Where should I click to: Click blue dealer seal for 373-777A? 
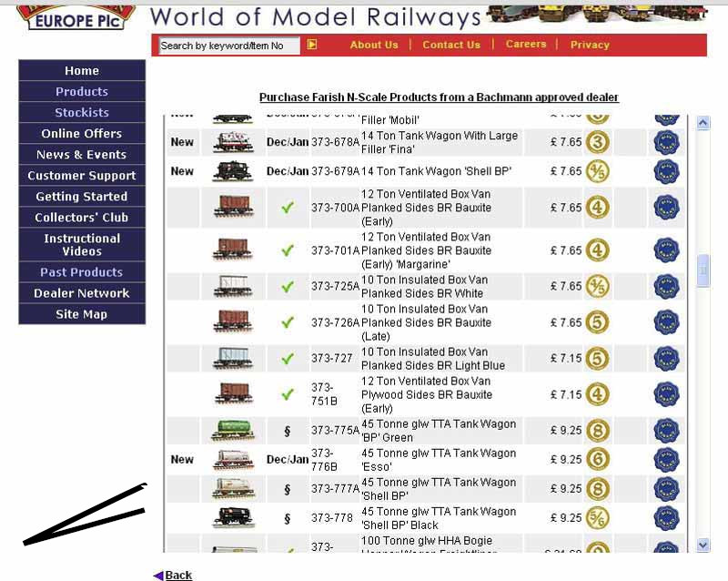click(x=666, y=489)
